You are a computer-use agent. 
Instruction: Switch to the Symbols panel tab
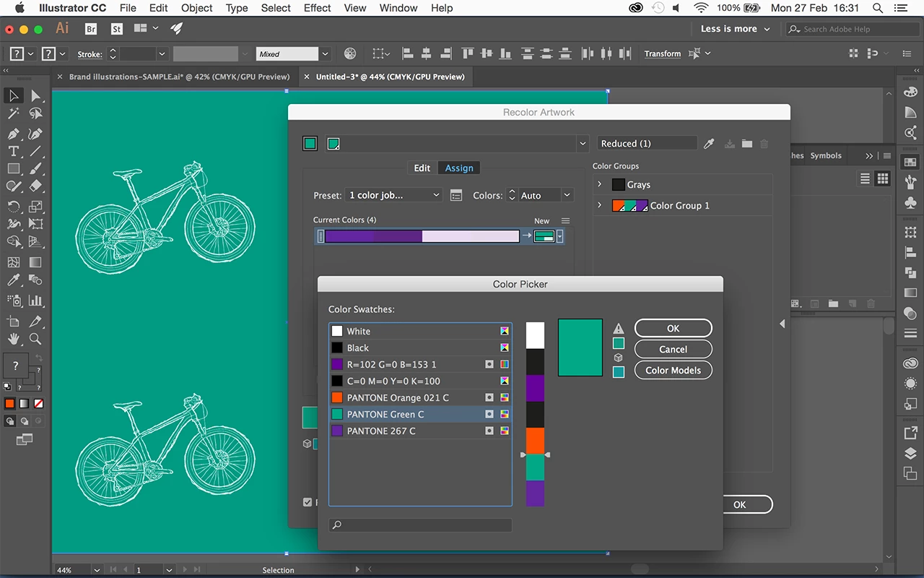pyautogui.click(x=826, y=155)
